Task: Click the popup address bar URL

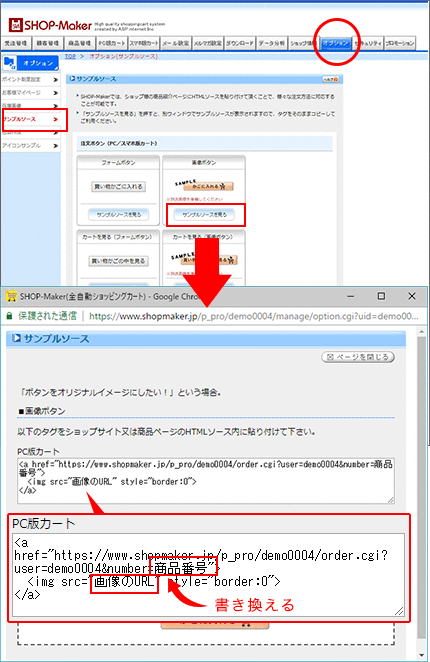Action: (x=253, y=316)
